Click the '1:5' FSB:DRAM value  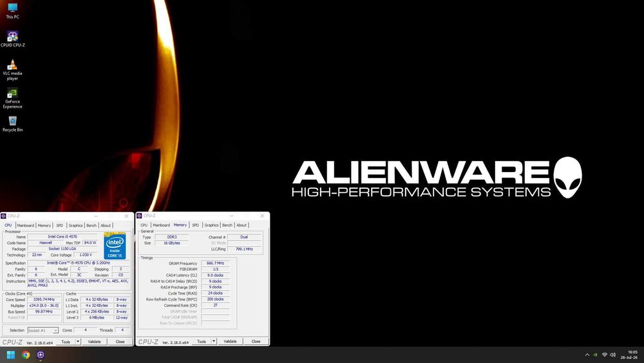tap(215, 270)
